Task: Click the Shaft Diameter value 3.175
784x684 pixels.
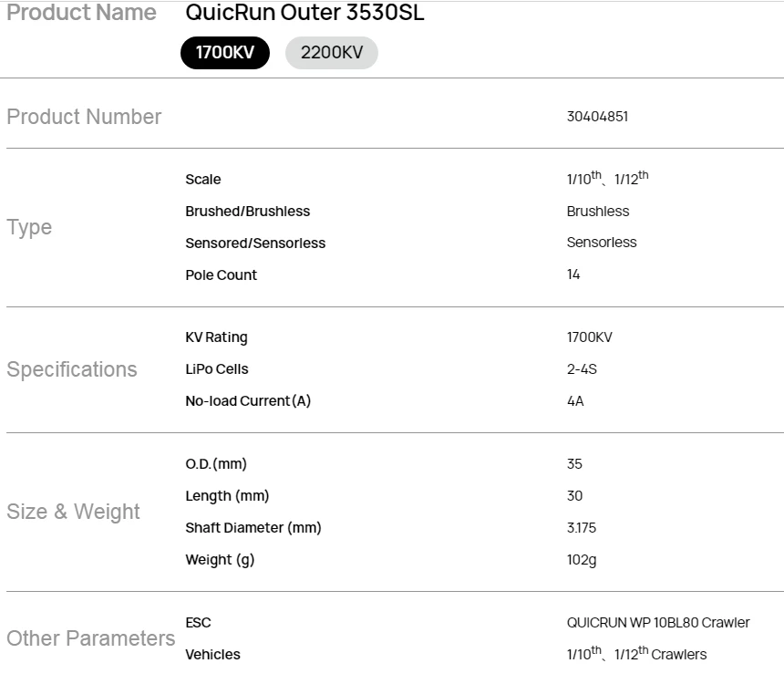Action: point(582,528)
